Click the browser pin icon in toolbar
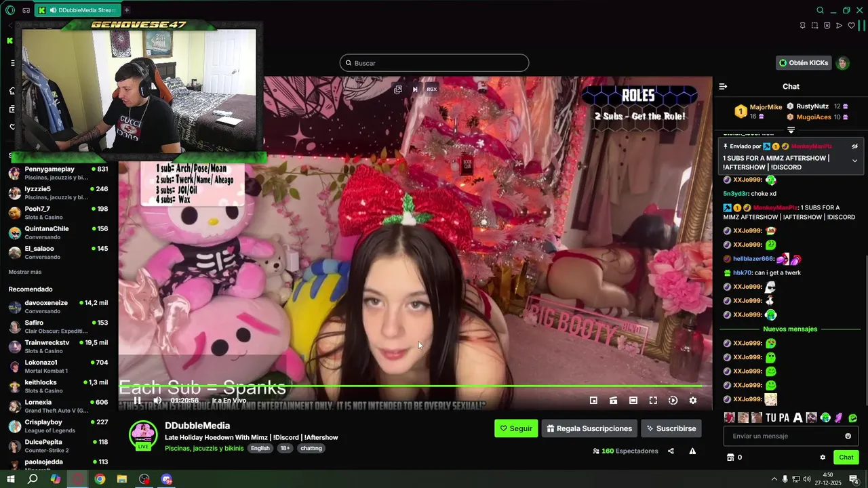This screenshot has width=868, height=488. pyautogui.click(x=802, y=26)
